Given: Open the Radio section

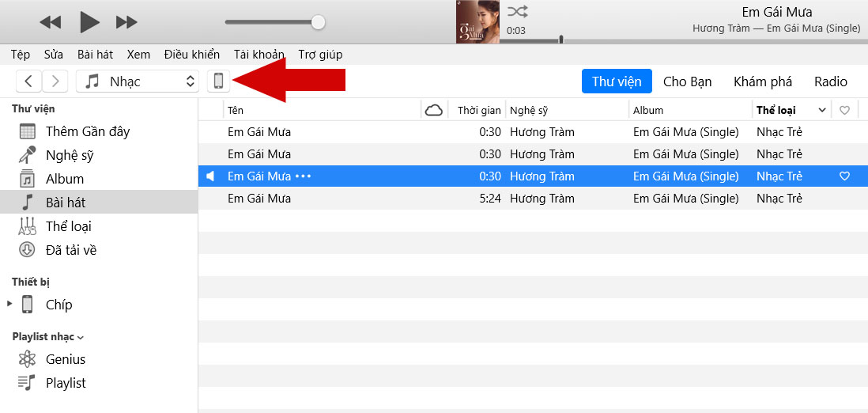Looking at the screenshot, I should (830, 81).
